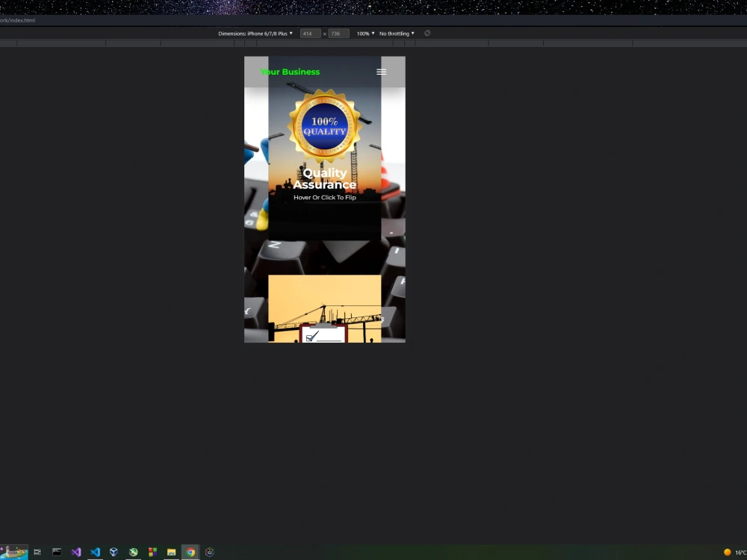Open the weather widget showing 16°C
Image resolution: width=747 pixels, height=560 pixels.
click(735, 553)
